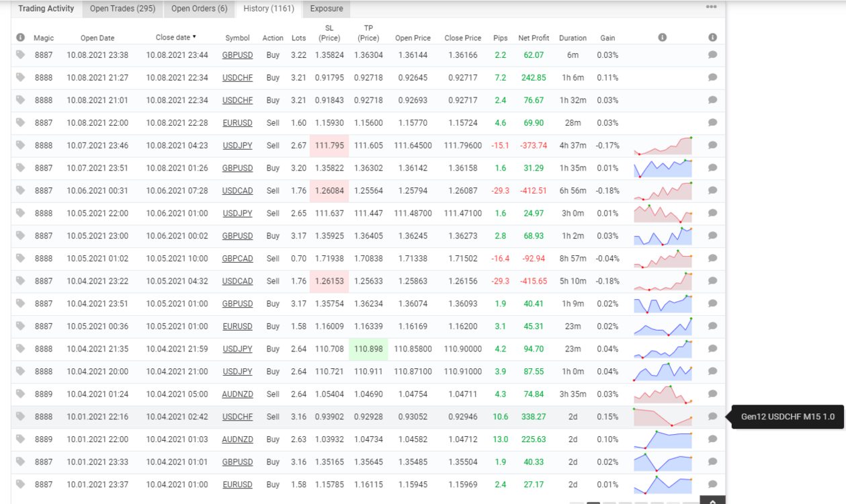Sort by Close date column arrow
Image resolution: width=846 pixels, height=504 pixels.
coord(194,38)
